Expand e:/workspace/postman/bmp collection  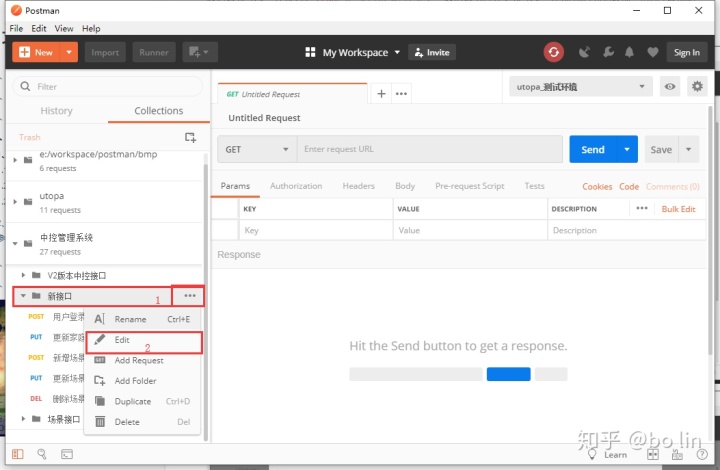point(15,160)
